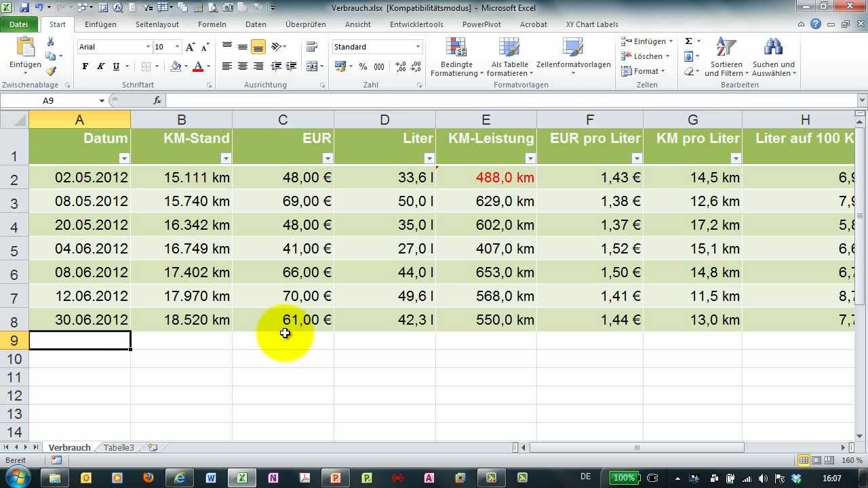Image resolution: width=868 pixels, height=488 pixels.
Task: Click Als Tabelle formatieren icon
Action: (x=509, y=48)
